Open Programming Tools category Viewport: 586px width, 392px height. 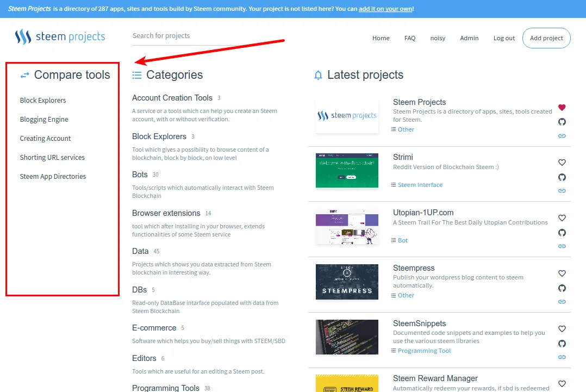pyautogui.click(x=166, y=388)
